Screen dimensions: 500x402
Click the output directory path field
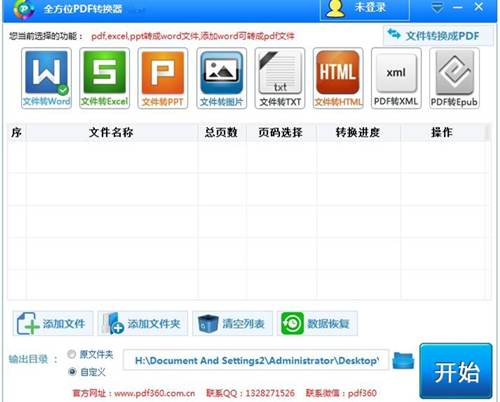click(256, 360)
